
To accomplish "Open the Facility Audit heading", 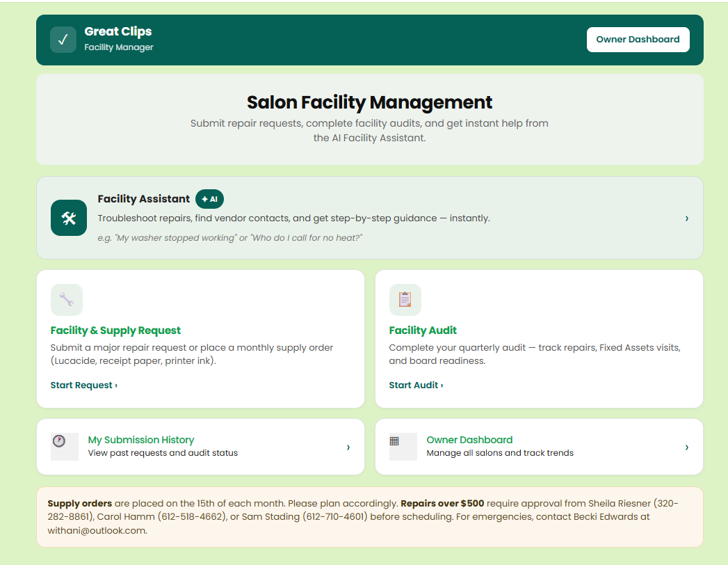I will point(423,331).
